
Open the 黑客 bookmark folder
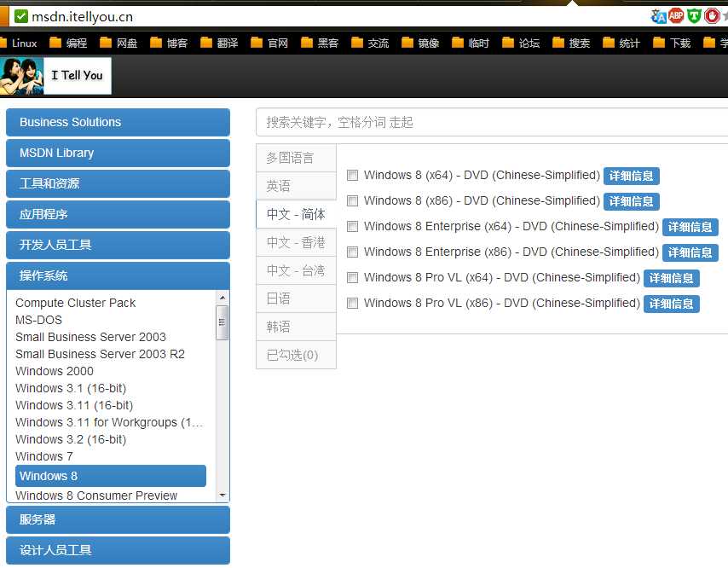320,43
